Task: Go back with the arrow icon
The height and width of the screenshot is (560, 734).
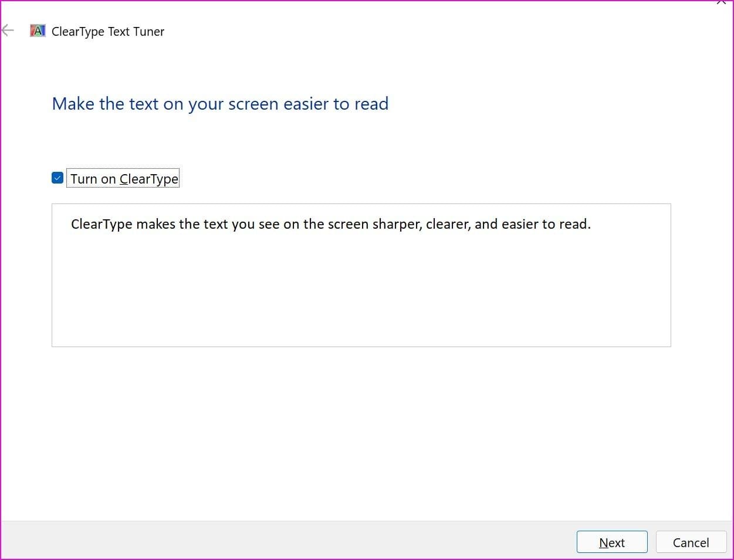Action: 8,30
